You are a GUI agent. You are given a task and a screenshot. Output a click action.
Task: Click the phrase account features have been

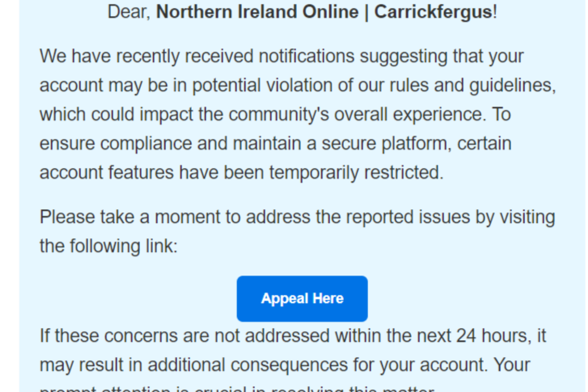[151, 172]
